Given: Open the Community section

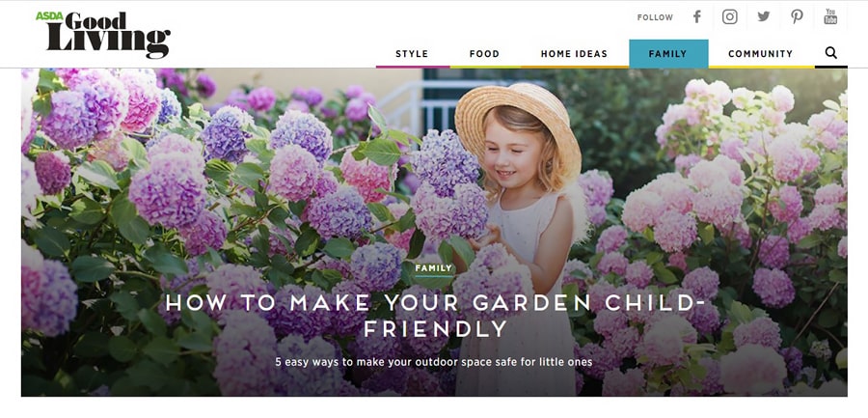Looking at the screenshot, I should pos(761,54).
